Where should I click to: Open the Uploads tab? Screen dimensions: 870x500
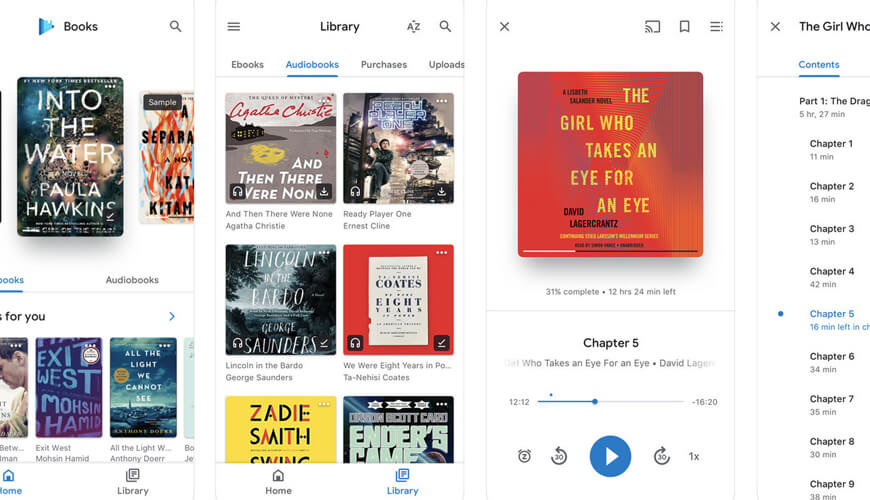[x=446, y=64]
